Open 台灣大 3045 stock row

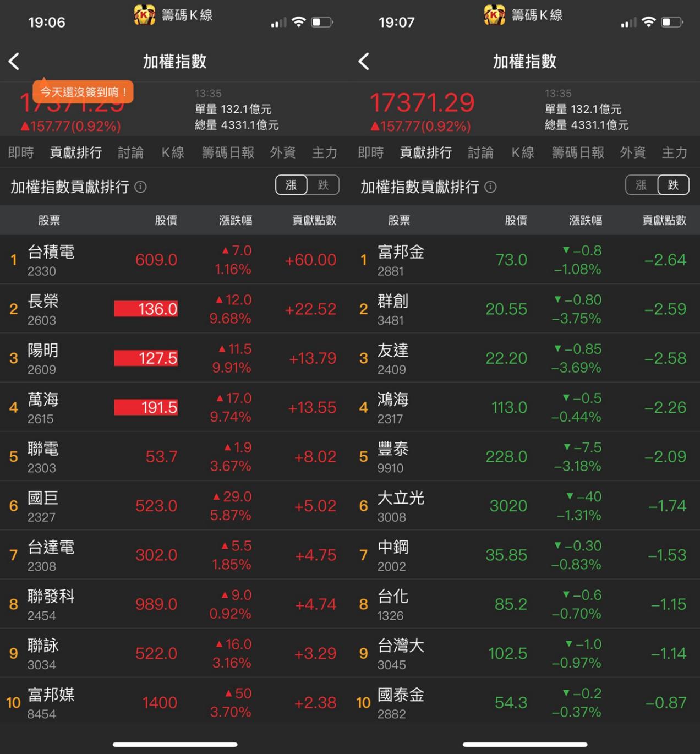point(525,653)
